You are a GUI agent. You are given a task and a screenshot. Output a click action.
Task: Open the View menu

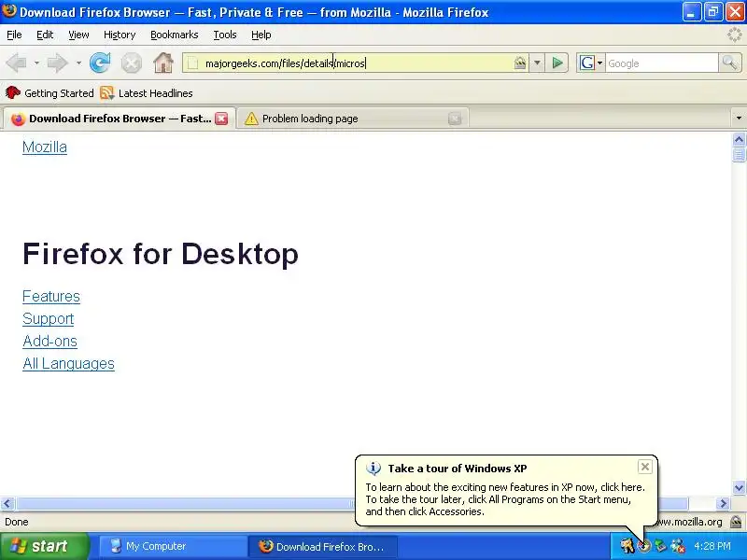pos(78,35)
